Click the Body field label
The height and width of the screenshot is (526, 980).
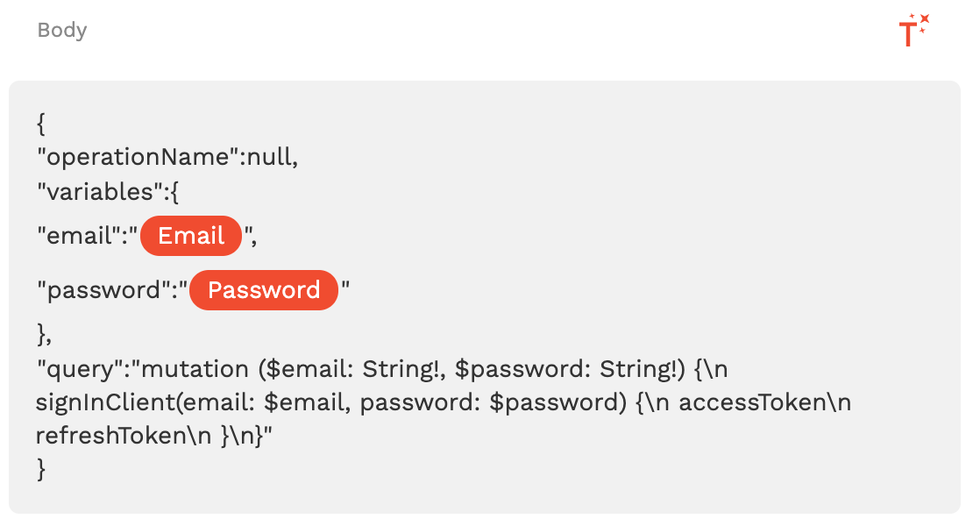[x=62, y=31]
